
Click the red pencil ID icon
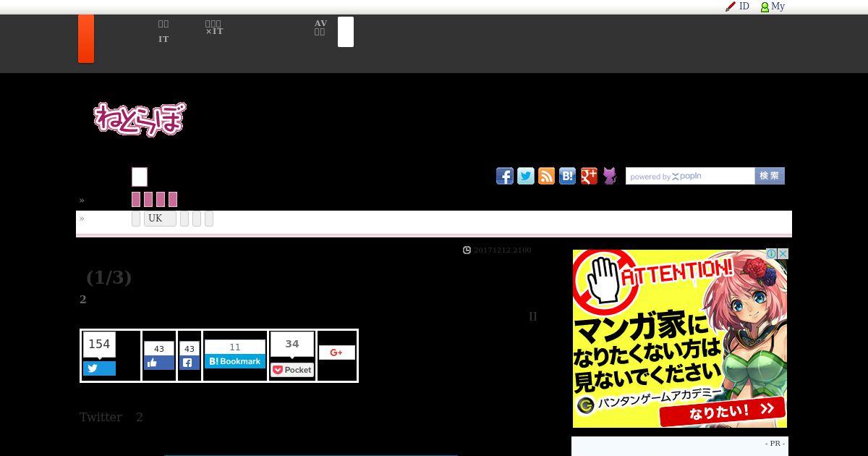tap(731, 7)
